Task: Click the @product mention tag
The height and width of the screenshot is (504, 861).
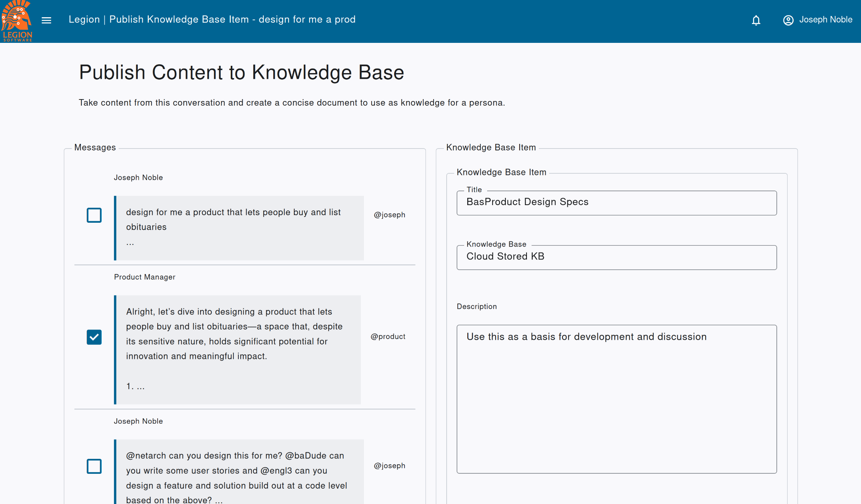Action: (388, 337)
